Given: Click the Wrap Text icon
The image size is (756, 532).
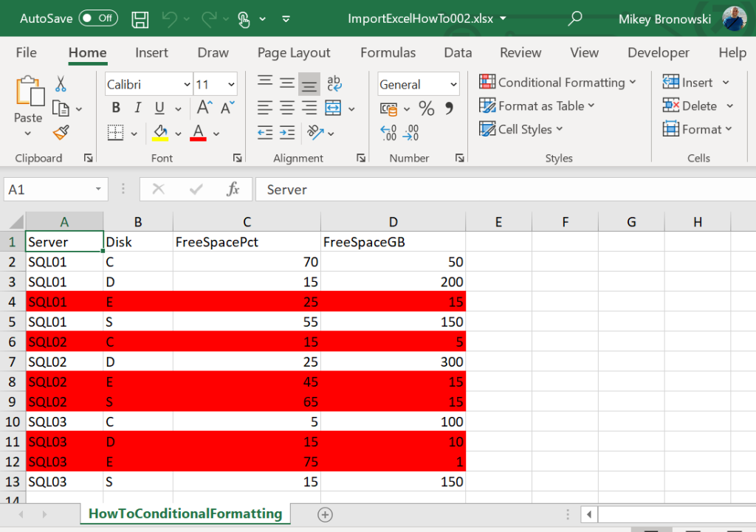Looking at the screenshot, I should click(x=334, y=84).
